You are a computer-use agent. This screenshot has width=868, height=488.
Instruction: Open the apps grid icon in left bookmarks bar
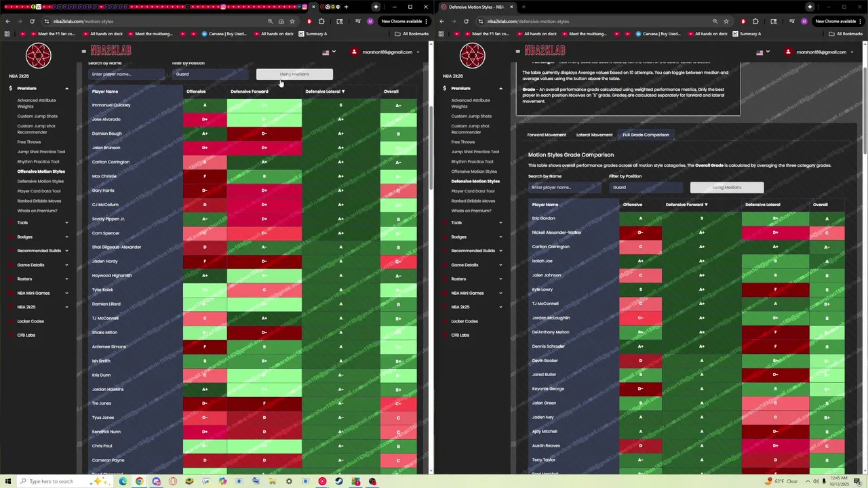(x=7, y=34)
